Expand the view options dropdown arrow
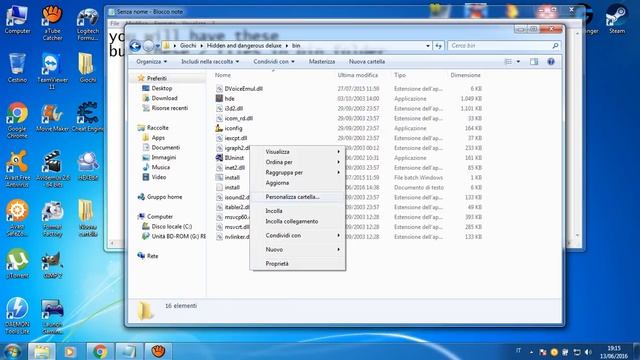The height and width of the screenshot is (360, 640). 518,62
